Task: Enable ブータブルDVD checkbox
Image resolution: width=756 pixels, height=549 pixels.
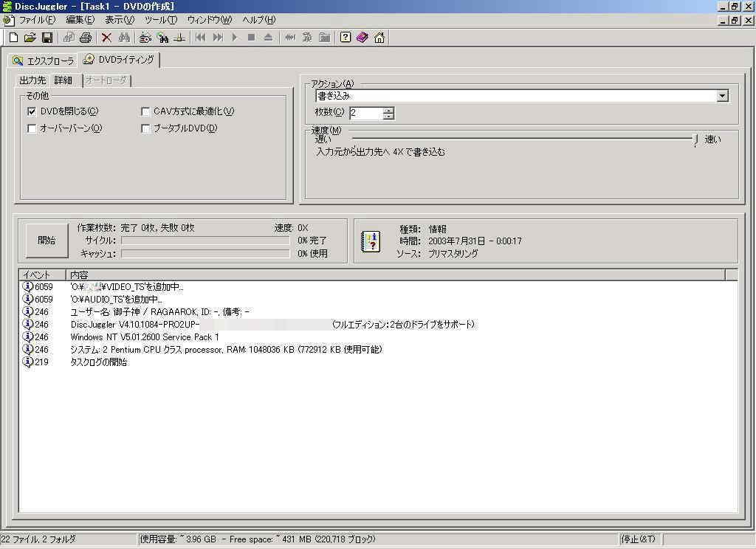Action: click(x=145, y=128)
